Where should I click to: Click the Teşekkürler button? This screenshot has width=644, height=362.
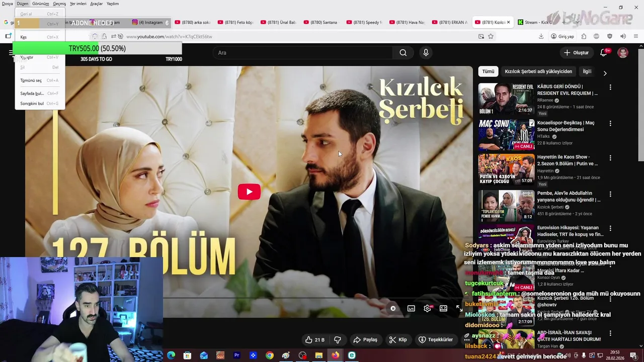click(x=436, y=340)
